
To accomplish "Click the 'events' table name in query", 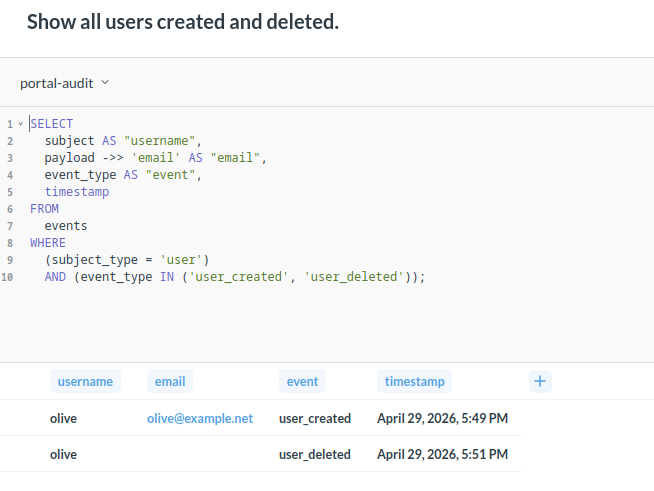I will (x=66, y=226).
